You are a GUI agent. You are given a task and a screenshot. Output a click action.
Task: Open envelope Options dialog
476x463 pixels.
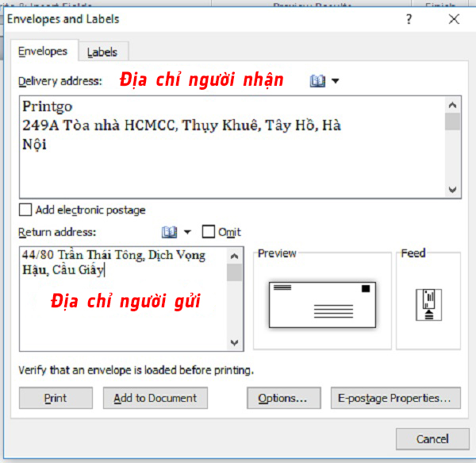click(282, 398)
